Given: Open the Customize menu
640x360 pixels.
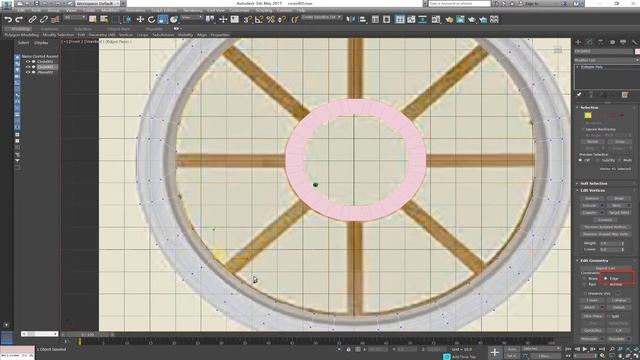Looking at the screenshot, I should (x=239, y=10).
